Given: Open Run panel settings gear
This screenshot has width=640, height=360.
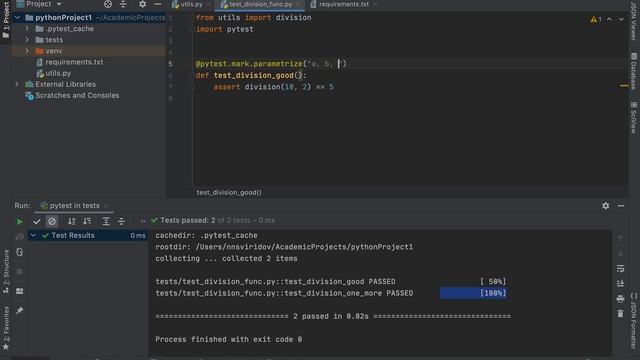Looking at the screenshot, I should pyautogui.click(x=606, y=206).
